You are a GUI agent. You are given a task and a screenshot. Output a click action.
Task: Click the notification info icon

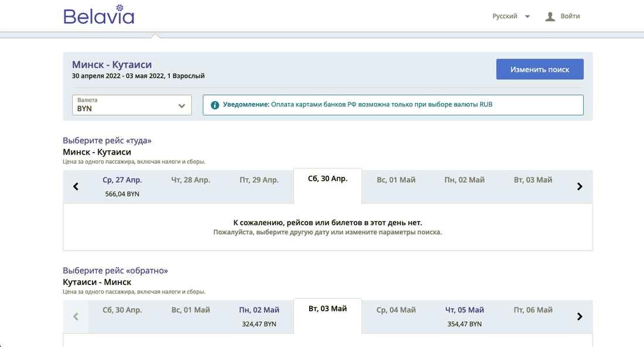tap(215, 105)
